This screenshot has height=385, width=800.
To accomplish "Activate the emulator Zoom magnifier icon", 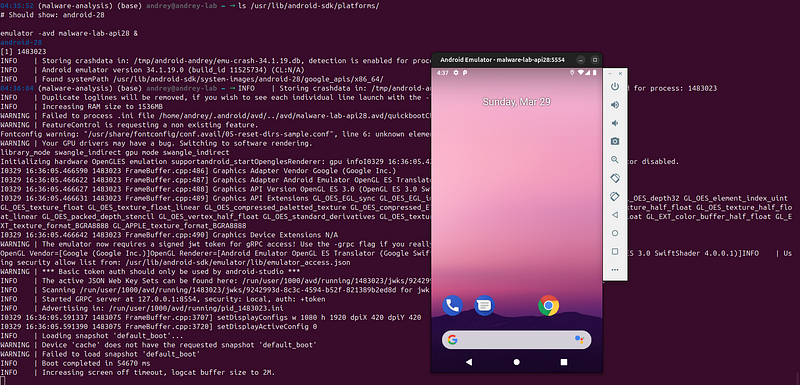I will [615, 160].
